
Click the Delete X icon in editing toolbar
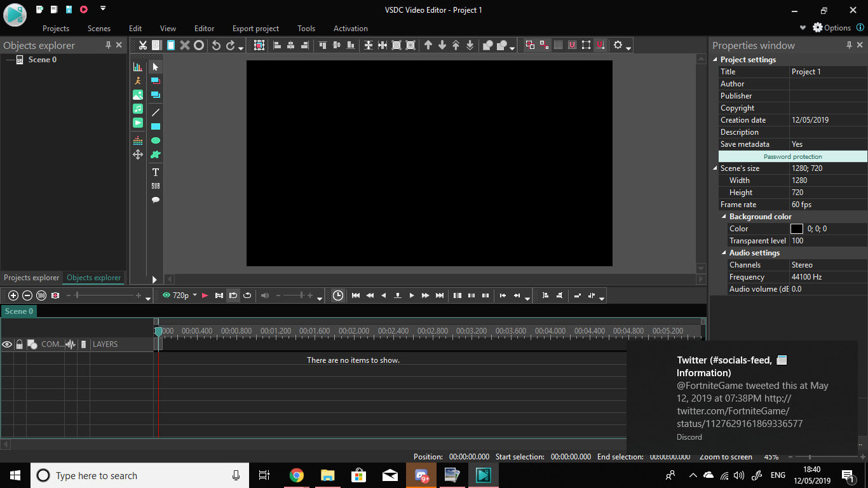[x=185, y=45]
